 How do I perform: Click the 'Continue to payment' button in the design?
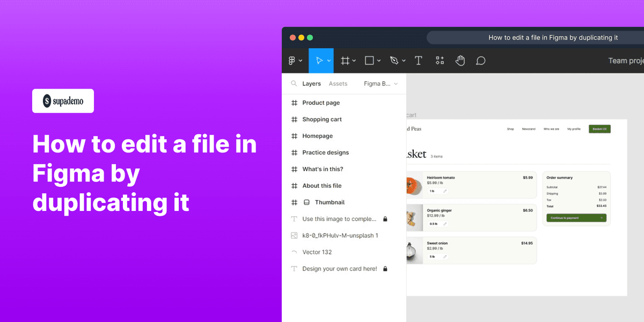(576, 218)
